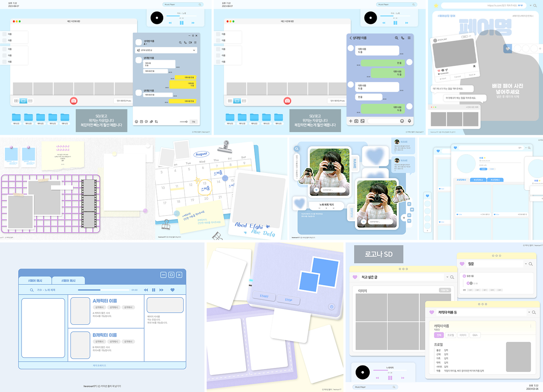
Task: Click blue heart square in 페어명 template
Action: (508, 49)
